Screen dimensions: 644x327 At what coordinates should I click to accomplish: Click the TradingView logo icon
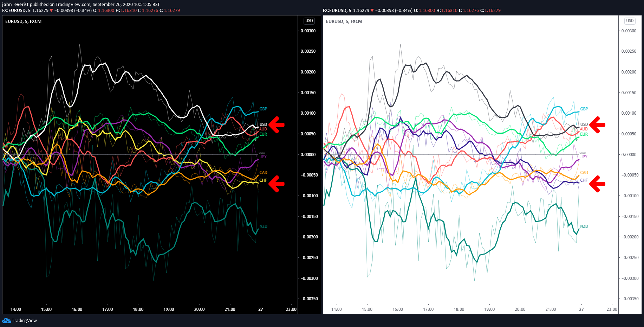tap(6, 320)
